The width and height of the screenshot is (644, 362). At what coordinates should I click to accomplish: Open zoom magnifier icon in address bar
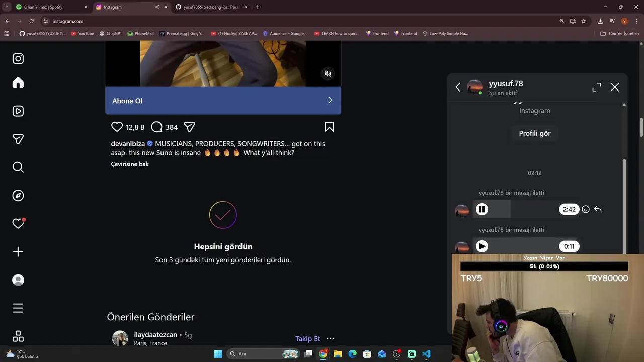[562, 21]
